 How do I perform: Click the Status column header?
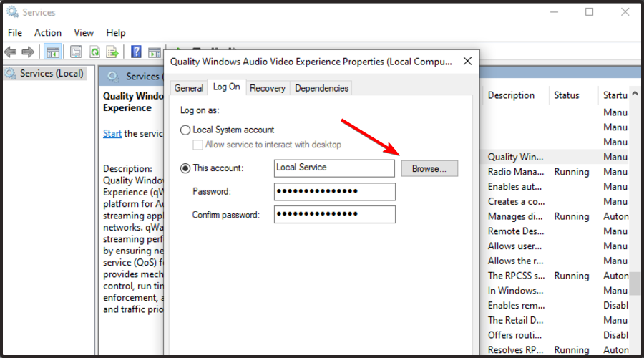coord(572,95)
